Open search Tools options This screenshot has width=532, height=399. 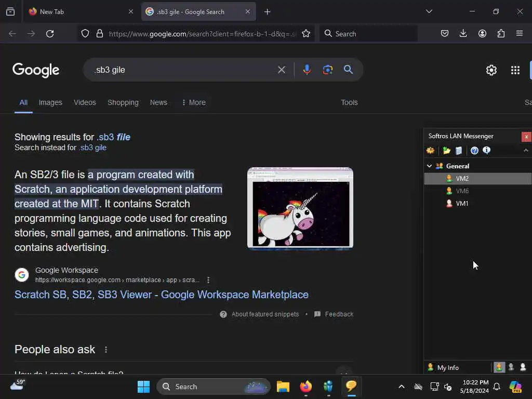tap(349, 102)
